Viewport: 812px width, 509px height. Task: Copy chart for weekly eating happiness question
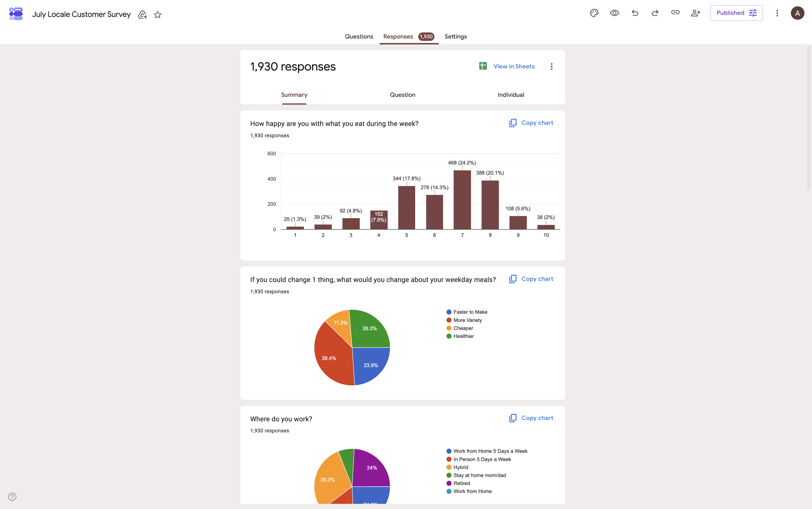(531, 123)
